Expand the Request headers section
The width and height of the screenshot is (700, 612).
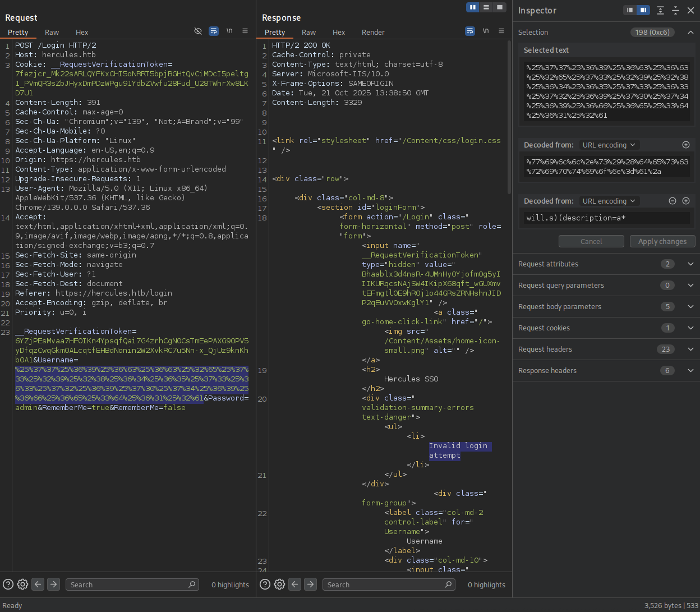point(690,349)
